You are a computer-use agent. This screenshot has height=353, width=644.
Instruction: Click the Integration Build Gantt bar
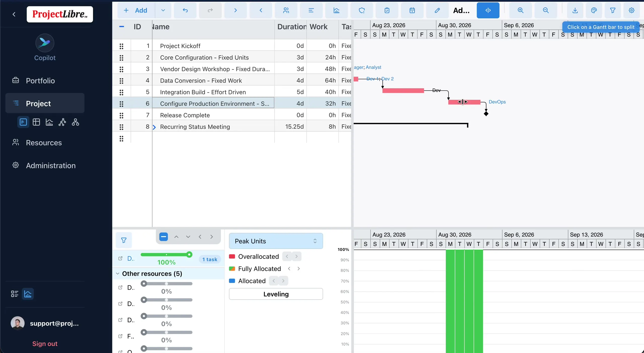(x=403, y=91)
